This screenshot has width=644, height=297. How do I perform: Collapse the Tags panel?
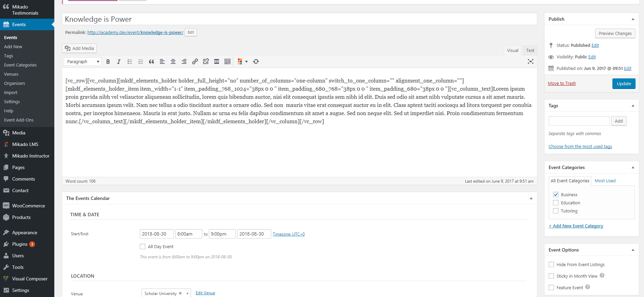point(633,106)
